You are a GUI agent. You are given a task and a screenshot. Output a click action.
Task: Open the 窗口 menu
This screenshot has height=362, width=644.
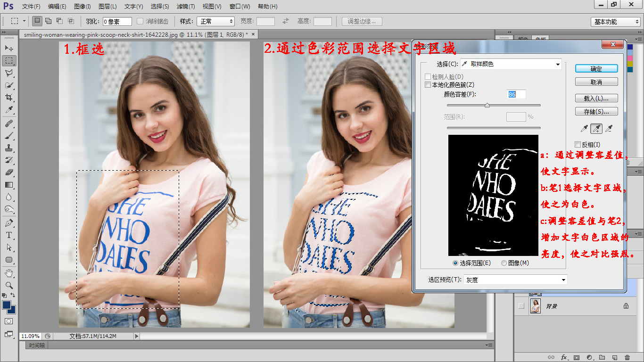pos(239,7)
